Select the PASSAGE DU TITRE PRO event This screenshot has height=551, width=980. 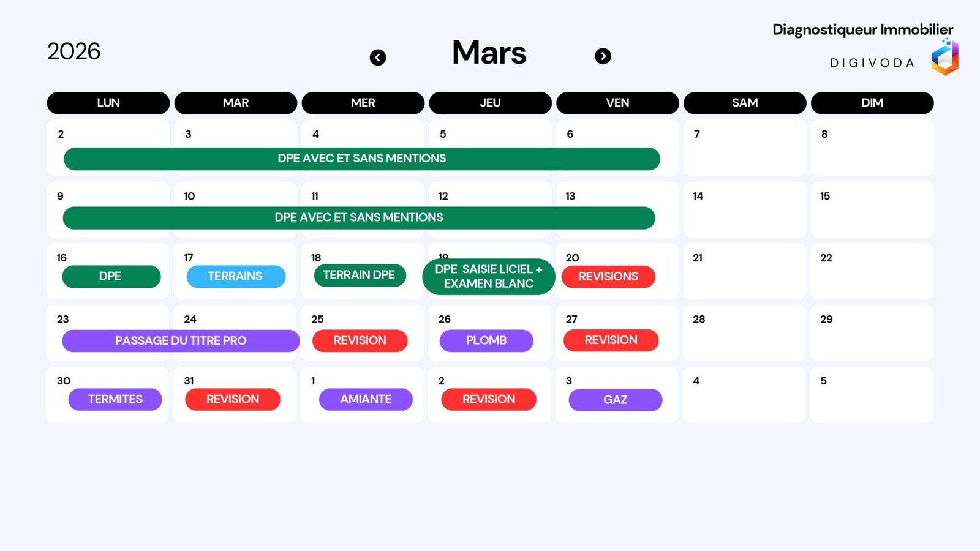click(181, 340)
